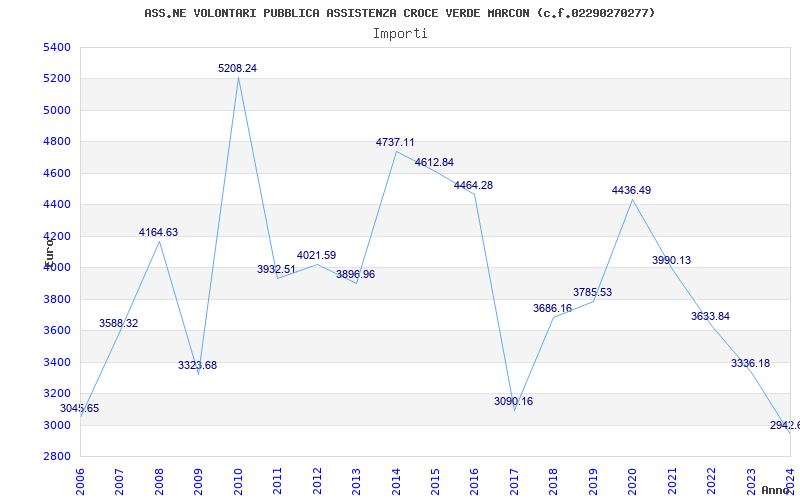Click the 2011 x-axis year label
800x500 pixels.
click(x=278, y=481)
